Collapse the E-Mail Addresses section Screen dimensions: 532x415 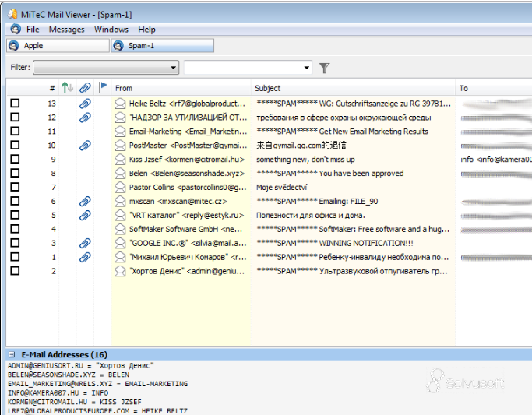pos(12,354)
